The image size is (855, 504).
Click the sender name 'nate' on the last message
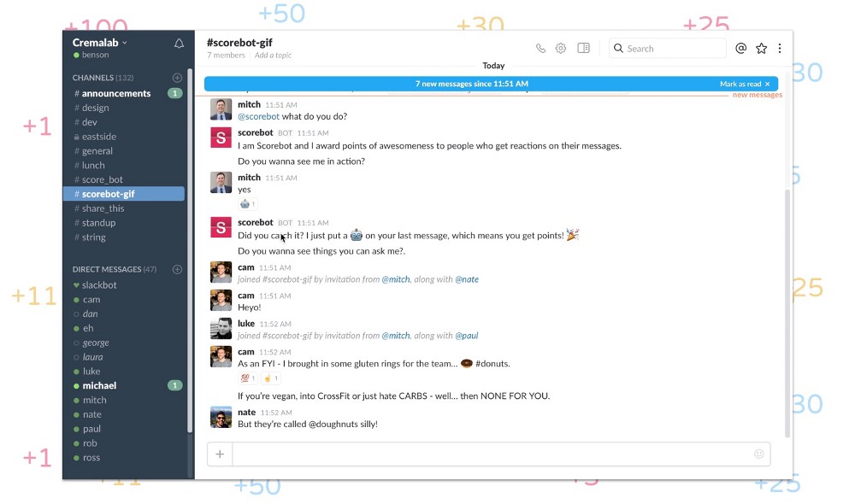pyautogui.click(x=246, y=413)
